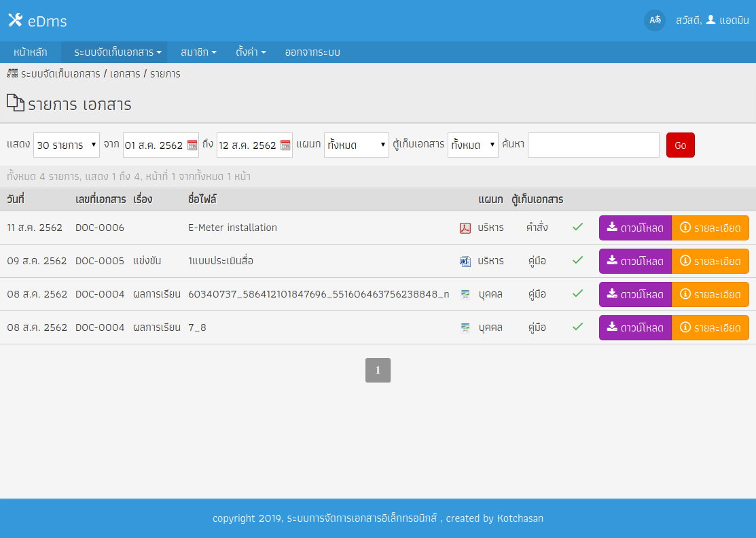Open the PDF file icon for E-Meter installation

[x=465, y=228]
